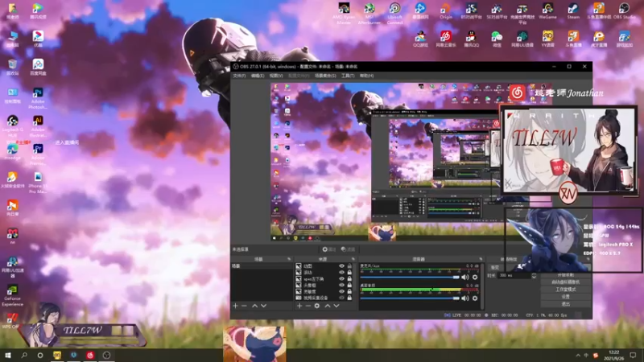
Task: Open Adobe Premiere desktop shortcut
Action: click(38, 154)
